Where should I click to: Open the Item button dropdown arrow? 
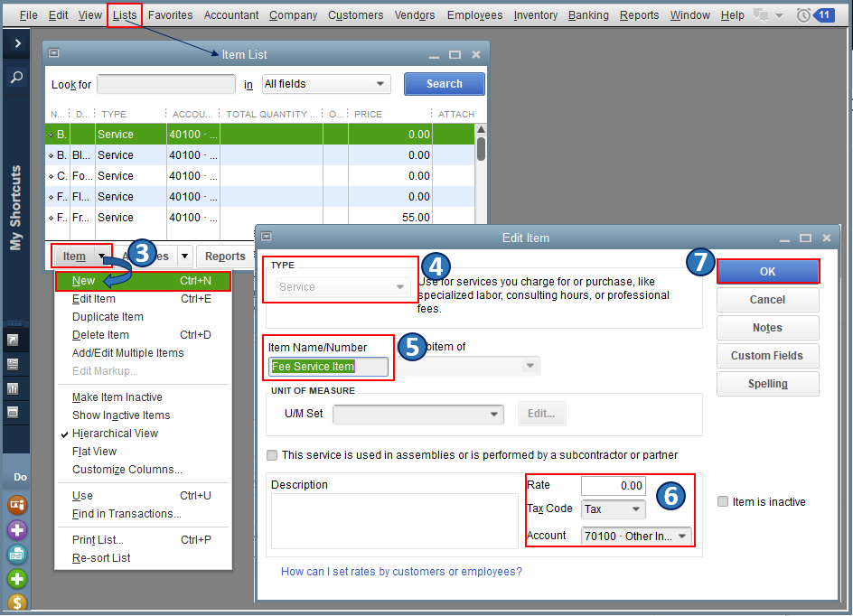click(x=102, y=256)
